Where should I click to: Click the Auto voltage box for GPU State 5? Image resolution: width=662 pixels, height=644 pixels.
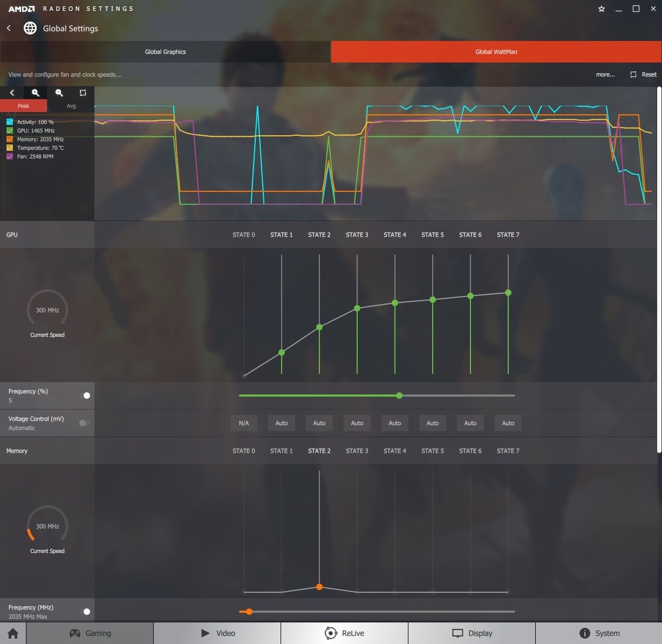point(432,423)
